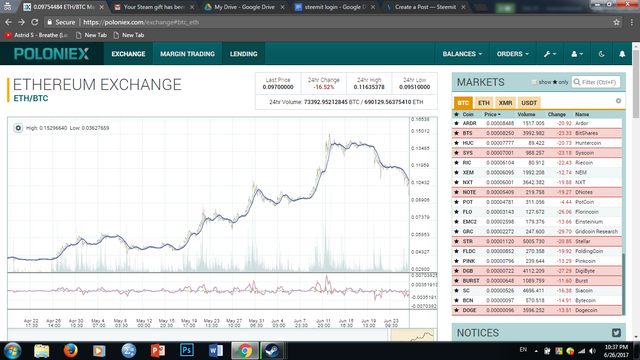Open the NXT market row
This screenshot has height=360, width=640.
[537, 182]
